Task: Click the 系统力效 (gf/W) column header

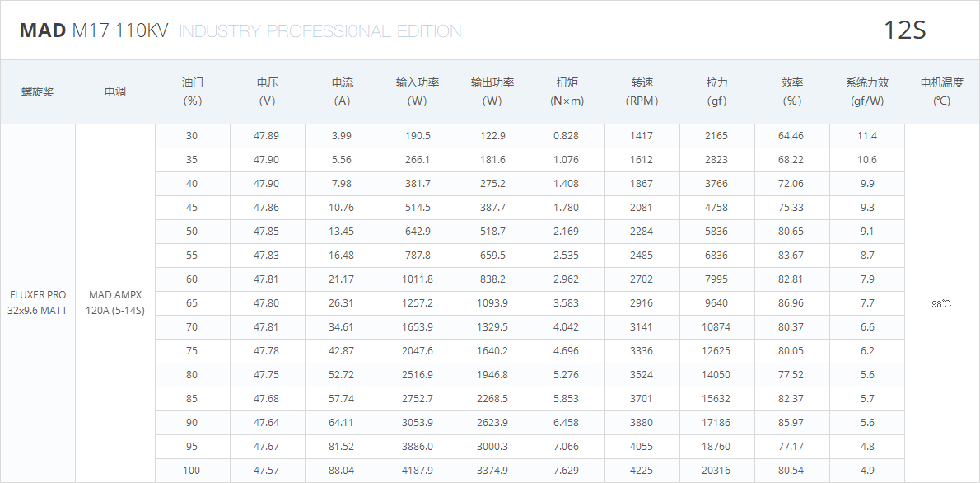Action: (867, 92)
